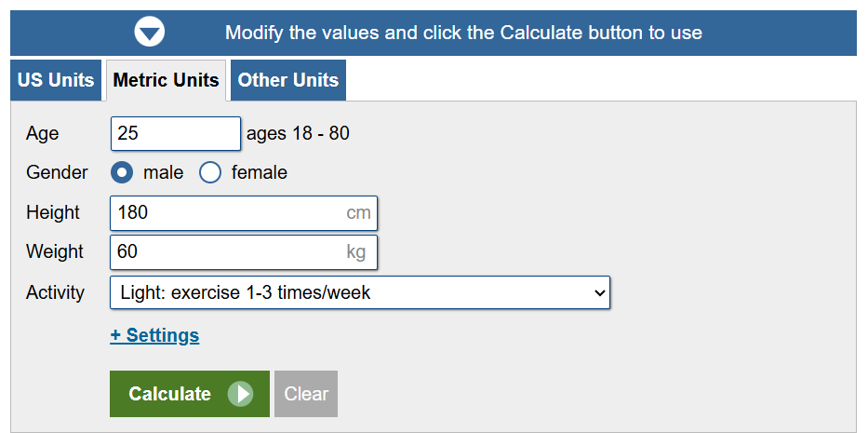Click the white down-arrow circle icon
The width and height of the screenshot is (868, 433).
click(x=150, y=32)
